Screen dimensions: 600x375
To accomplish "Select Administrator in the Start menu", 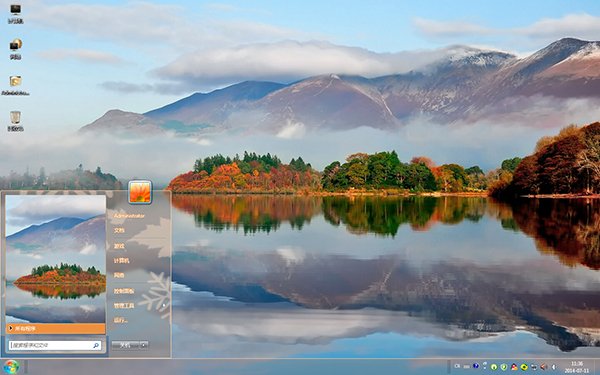I will coord(129,216).
